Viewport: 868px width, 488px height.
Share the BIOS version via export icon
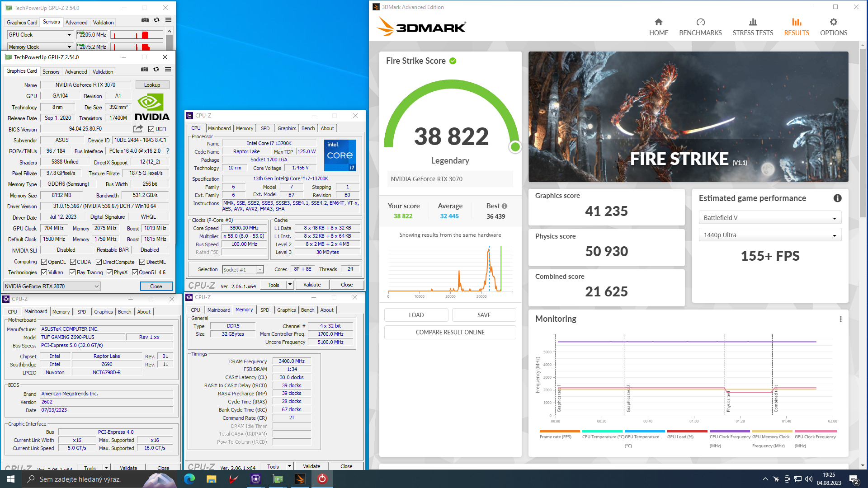pyautogui.click(x=138, y=129)
